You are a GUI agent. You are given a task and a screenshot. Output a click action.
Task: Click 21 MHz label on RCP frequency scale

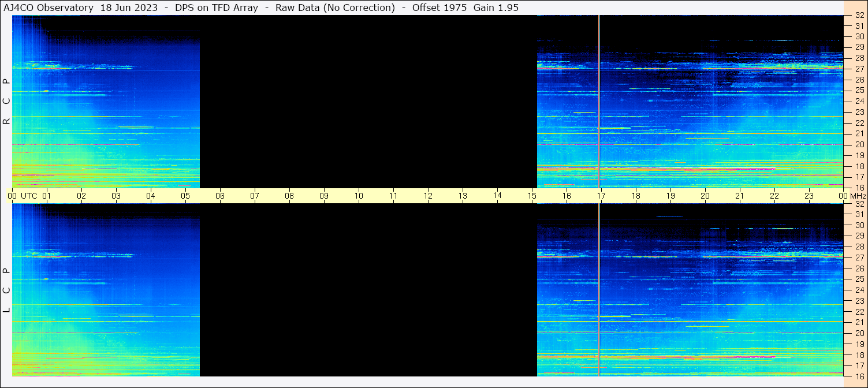pyautogui.click(x=859, y=133)
